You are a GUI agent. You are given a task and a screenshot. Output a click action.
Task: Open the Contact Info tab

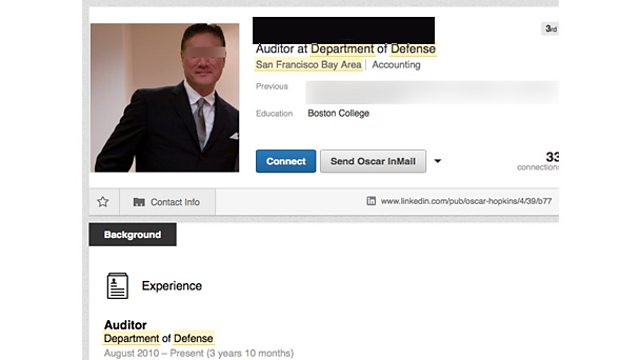(167, 202)
